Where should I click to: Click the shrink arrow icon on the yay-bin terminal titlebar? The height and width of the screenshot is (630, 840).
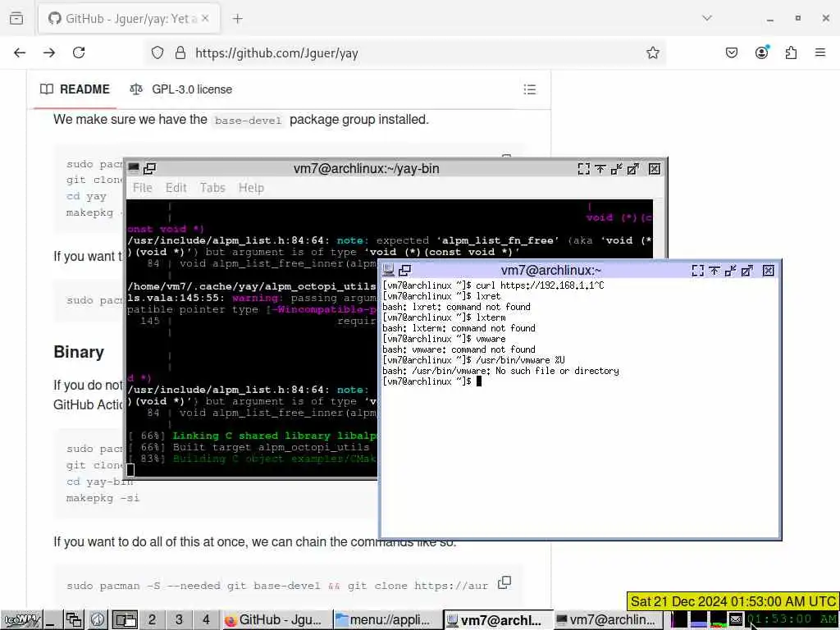(x=617, y=169)
